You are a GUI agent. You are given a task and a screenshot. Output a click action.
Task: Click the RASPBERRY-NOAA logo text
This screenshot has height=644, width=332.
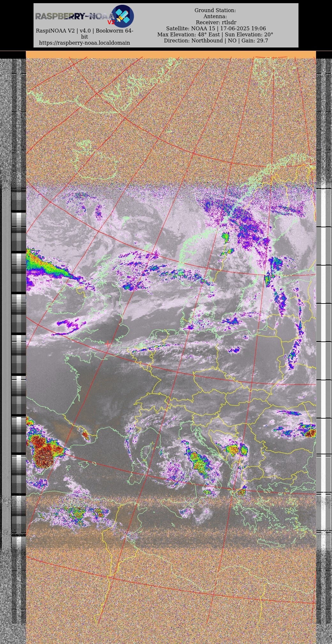75,17
